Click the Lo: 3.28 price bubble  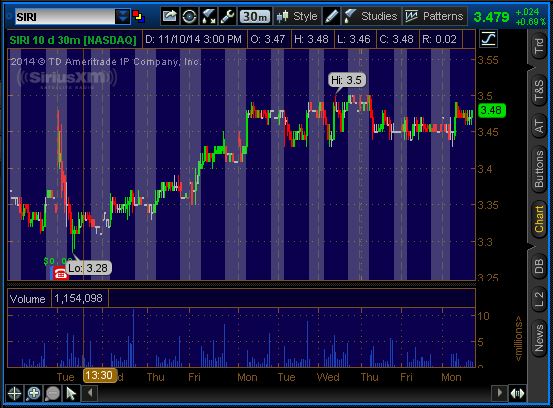click(88, 268)
